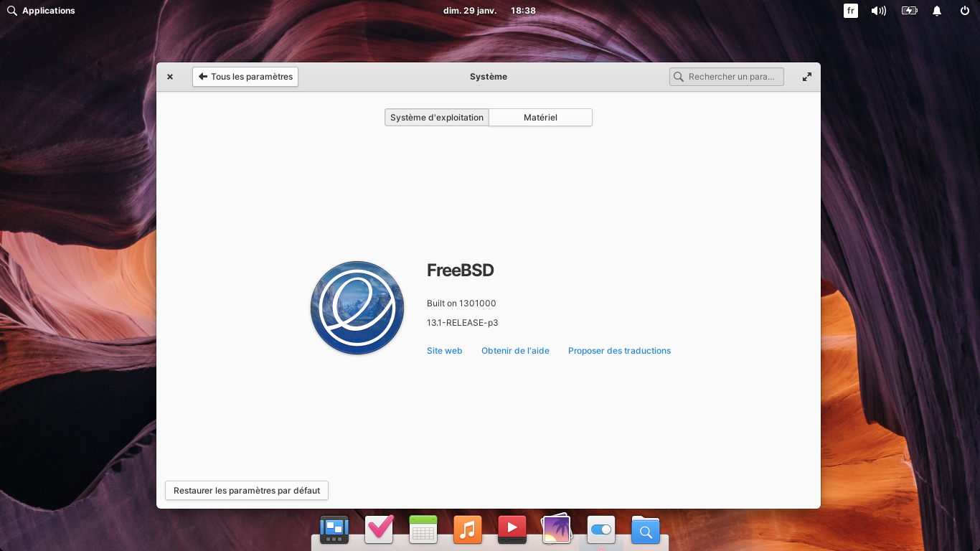Viewport: 980px width, 551px height.
Task: Focus the Rechercher un paramètre search field
Action: click(x=732, y=77)
